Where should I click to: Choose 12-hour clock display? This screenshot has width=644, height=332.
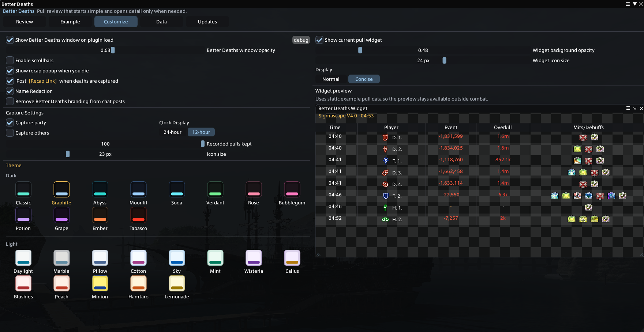pos(201,132)
